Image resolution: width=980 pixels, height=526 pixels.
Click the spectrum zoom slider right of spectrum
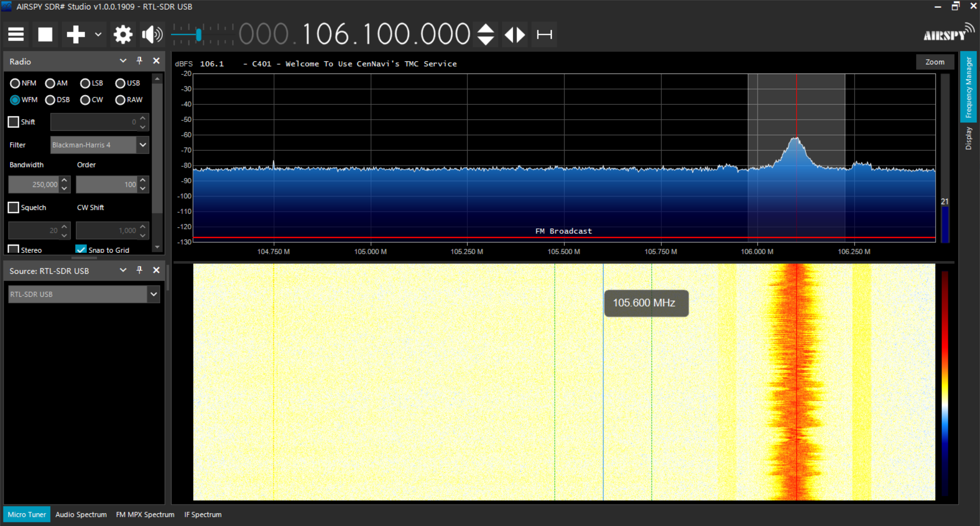coord(945,158)
